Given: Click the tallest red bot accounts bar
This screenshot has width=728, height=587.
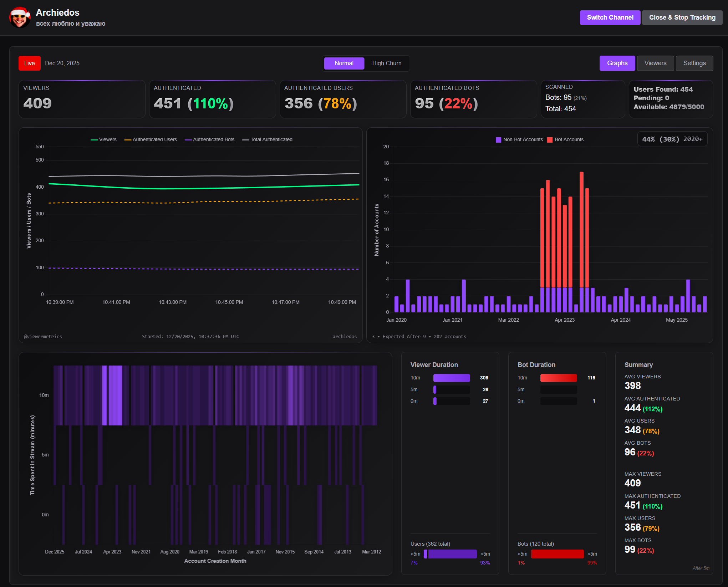Looking at the screenshot, I should [581, 228].
